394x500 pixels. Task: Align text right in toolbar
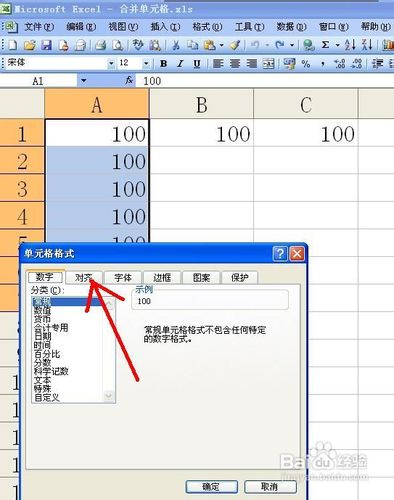pos(252,63)
